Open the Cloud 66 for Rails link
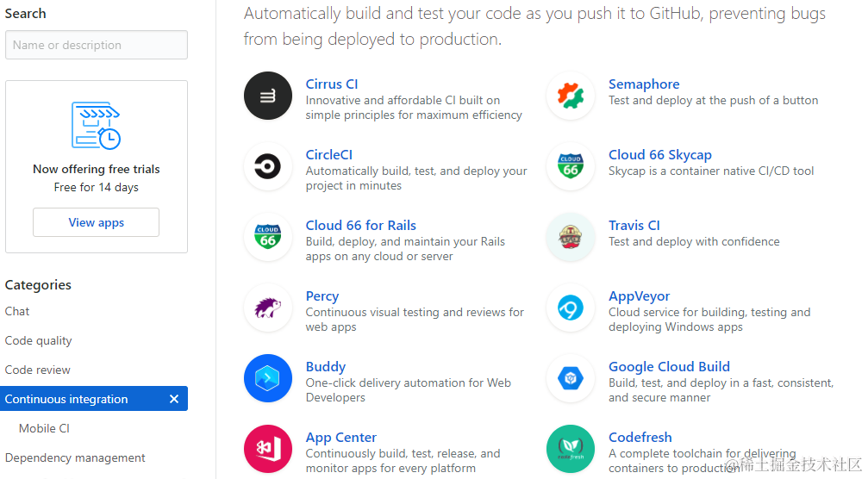868x479 pixels. tap(361, 225)
